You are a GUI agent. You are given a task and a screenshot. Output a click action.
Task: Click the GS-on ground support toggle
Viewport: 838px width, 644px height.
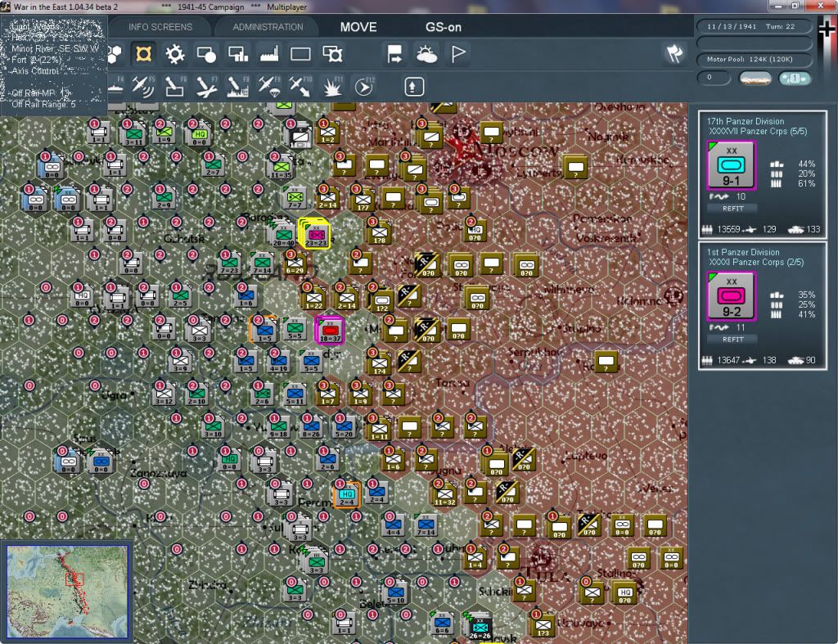coord(443,27)
